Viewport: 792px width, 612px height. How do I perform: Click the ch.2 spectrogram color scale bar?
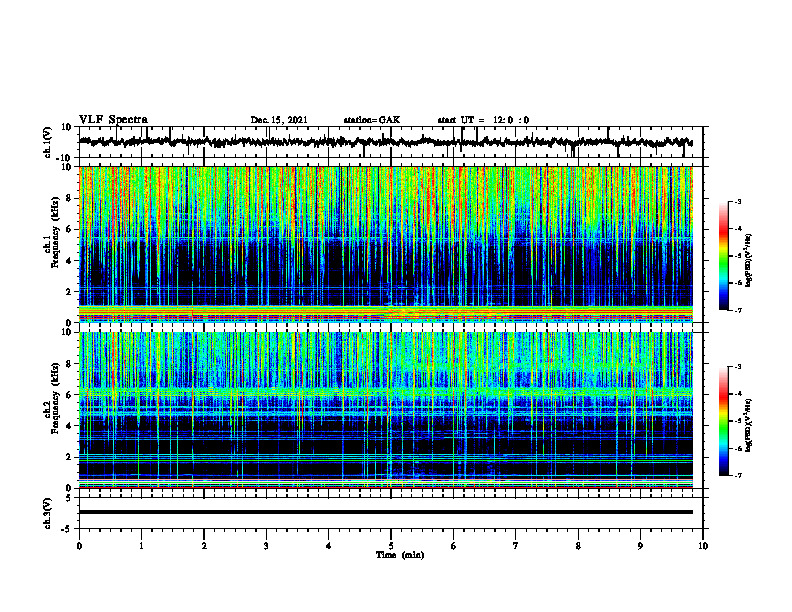(x=724, y=421)
